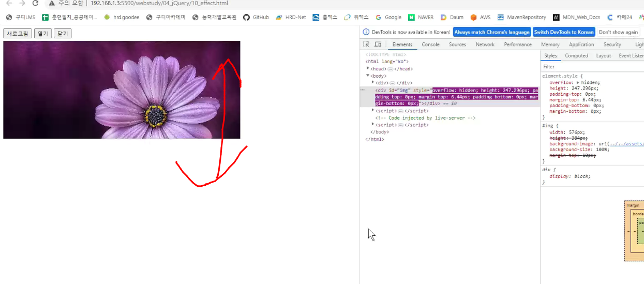Open the Computed sidebar tab
644x284 pixels.
(x=576, y=55)
